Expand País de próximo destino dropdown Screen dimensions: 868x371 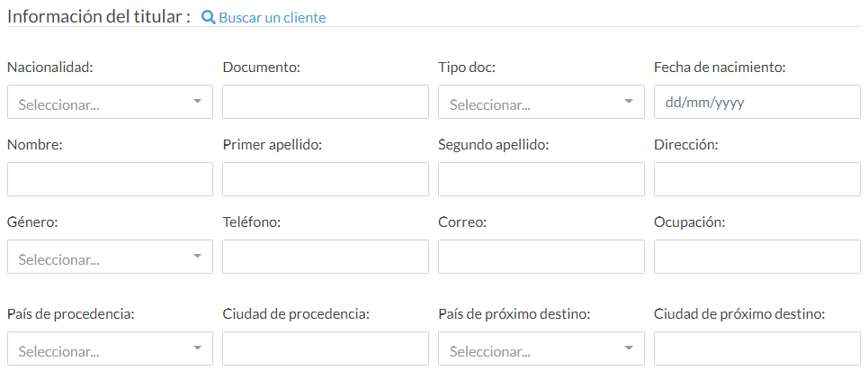(541, 348)
